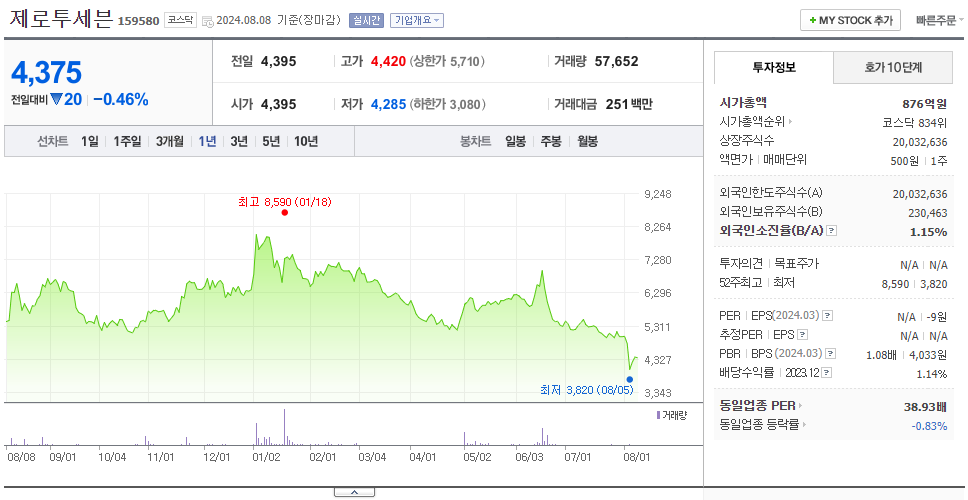Click the calendar icon beside 2024.08.08
This screenshot has height=500, width=968.
click(x=207, y=21)
